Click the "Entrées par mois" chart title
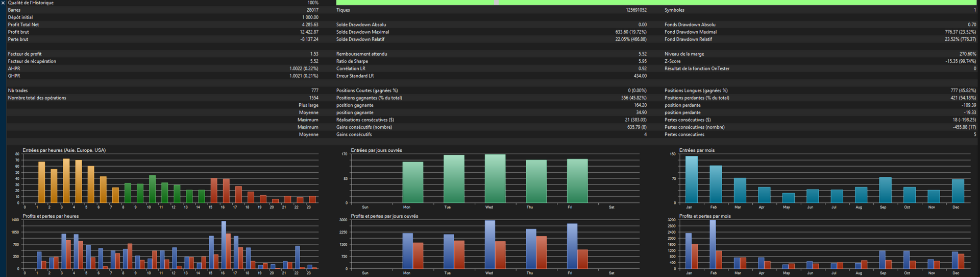980x277 pixels. (x=697, y=150)
